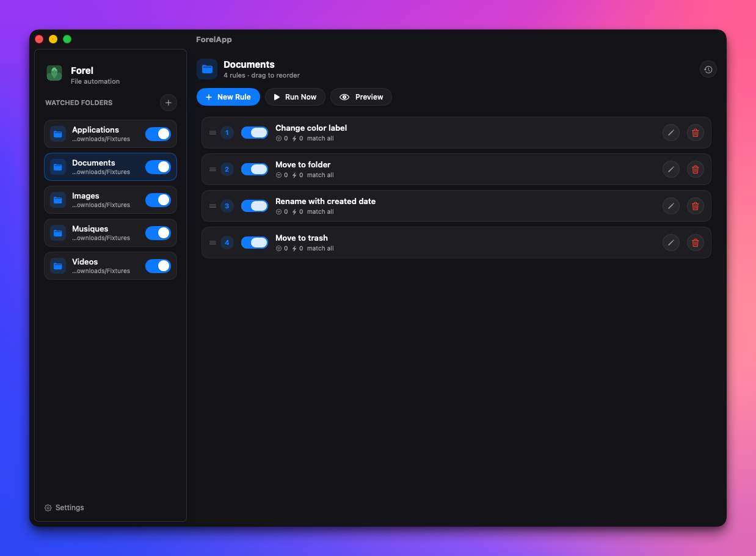Add a watched folder with the plus icon
Image resolution: width=756 pixels, height=556 pixels.
coord(169,103)
